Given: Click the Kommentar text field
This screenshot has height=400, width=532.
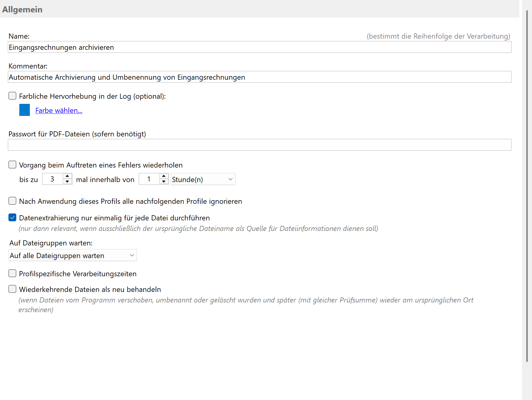Looking at the screenshot, I should (259, 77).
